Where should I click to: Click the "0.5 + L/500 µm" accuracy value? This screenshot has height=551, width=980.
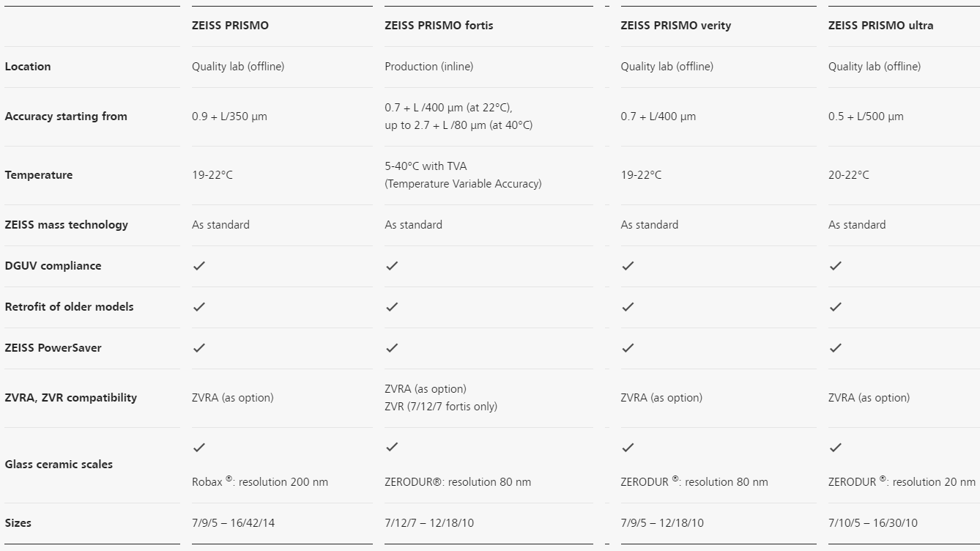[866, 117]
